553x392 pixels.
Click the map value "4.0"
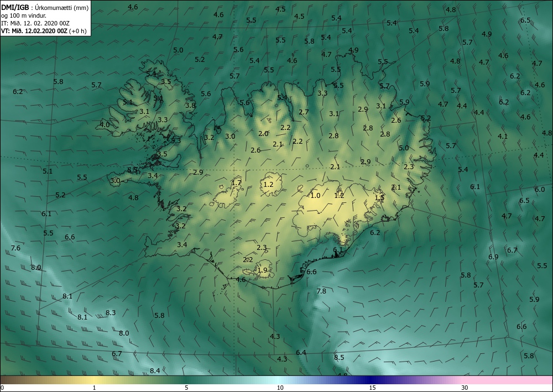[x=105, y=124]
